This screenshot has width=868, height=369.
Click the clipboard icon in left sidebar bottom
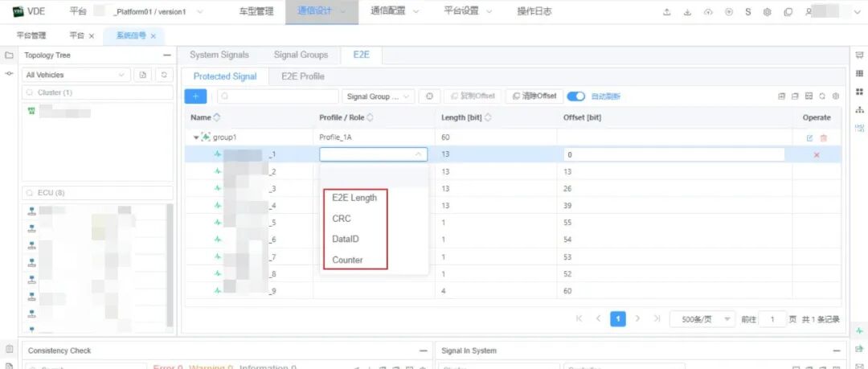9,349
